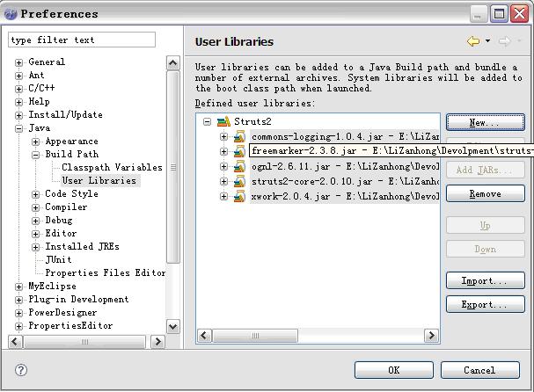
Task: Close the Preferences window
Action: (520, 13)
